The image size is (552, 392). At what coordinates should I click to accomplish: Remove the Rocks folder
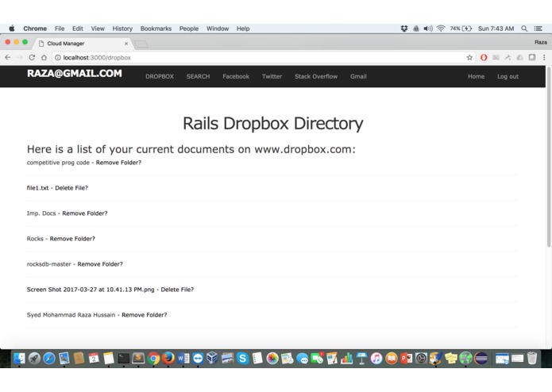[x=72, y=238]
